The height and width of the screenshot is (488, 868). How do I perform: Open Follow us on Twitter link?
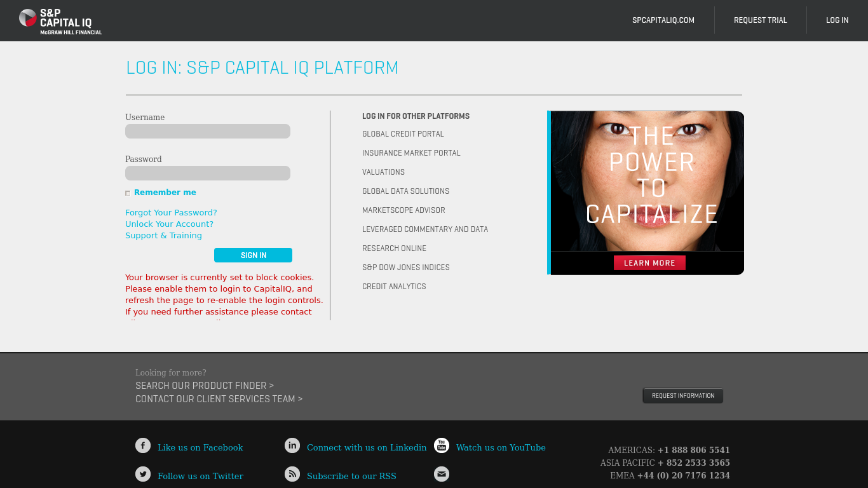tap(200, 477)
